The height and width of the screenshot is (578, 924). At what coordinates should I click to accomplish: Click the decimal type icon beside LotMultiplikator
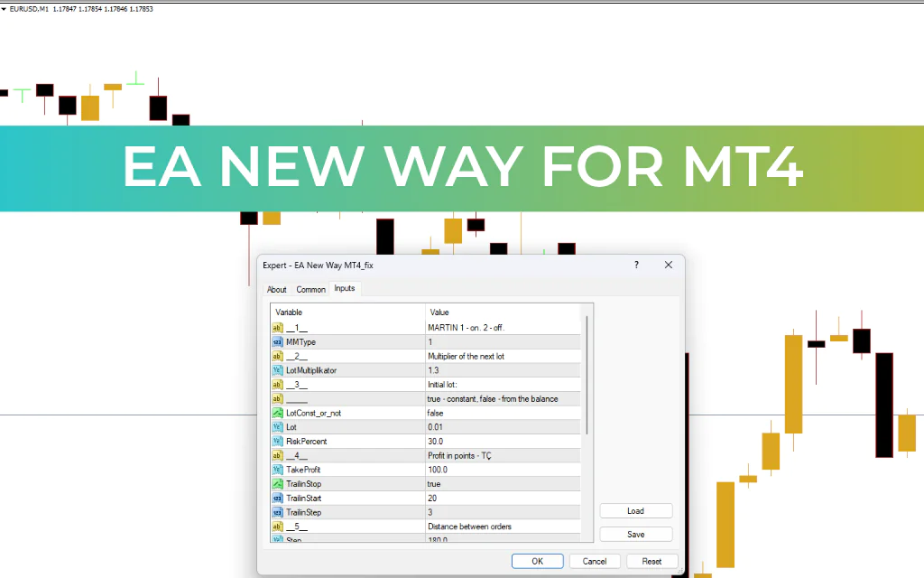(277, 370)
